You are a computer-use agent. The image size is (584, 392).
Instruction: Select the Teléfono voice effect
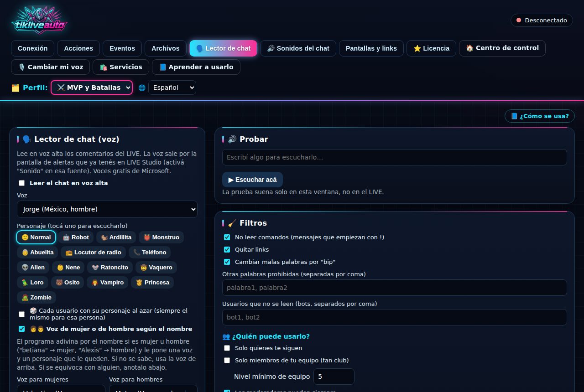click(x=150, y=252)
